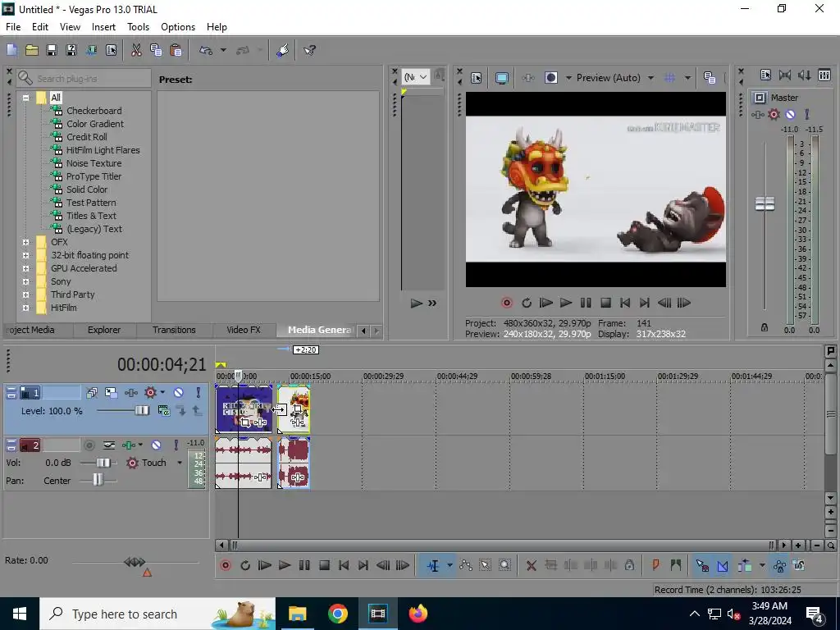Viewport: 840px width, 630px height.
Task: Select the Zoom magnifier edit tool
Action: point(504,566)
